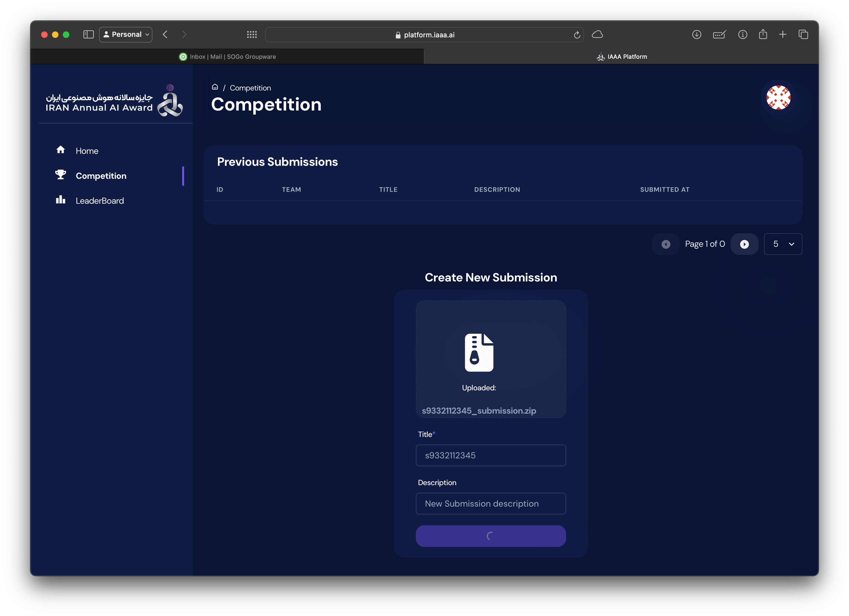The image size is (849, 616).
Task: Go to next submissions page arrow
Action: [x=744, y=244]
